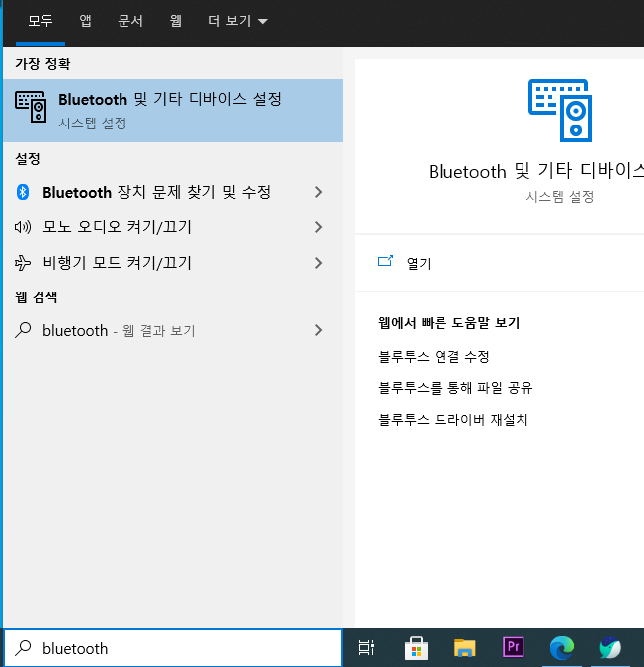Switch to the 웹 tab
Image resolution: width=644 pixels, height=667 pixels.
(175, 21)
